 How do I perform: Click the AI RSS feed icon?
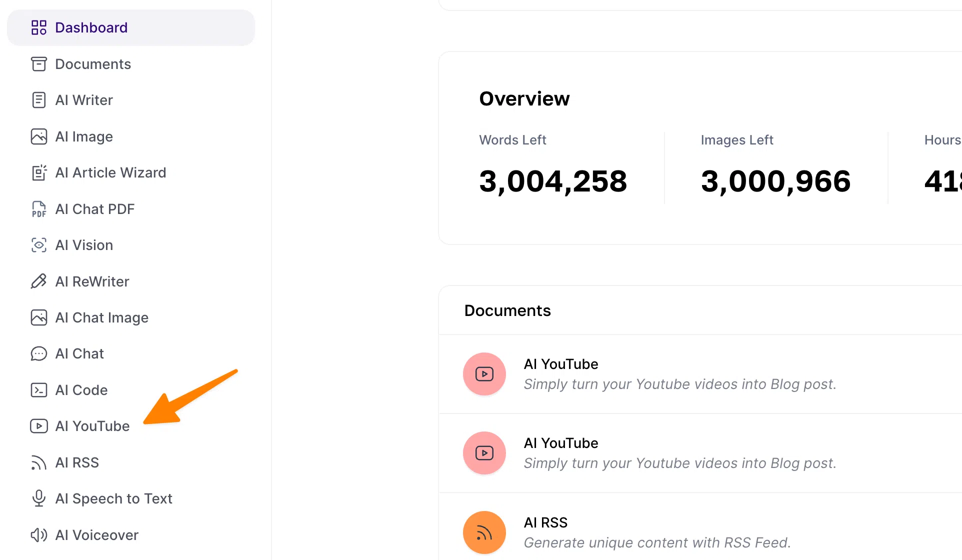click(x=38, y=462)
